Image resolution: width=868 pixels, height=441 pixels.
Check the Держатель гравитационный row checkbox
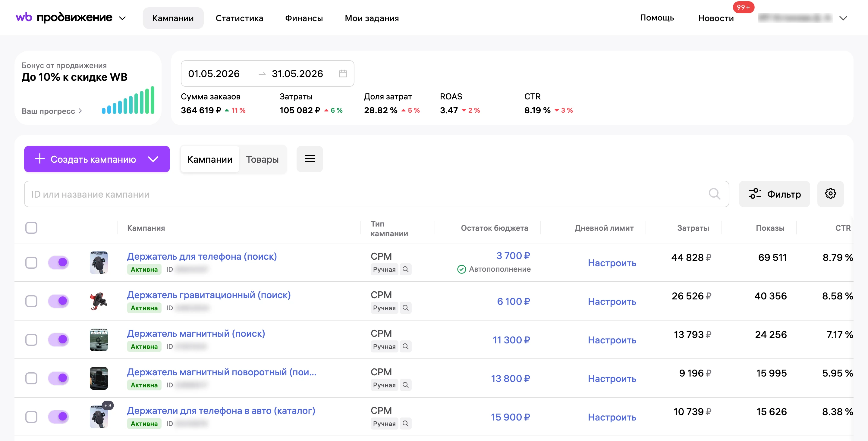tap(31, 301)
